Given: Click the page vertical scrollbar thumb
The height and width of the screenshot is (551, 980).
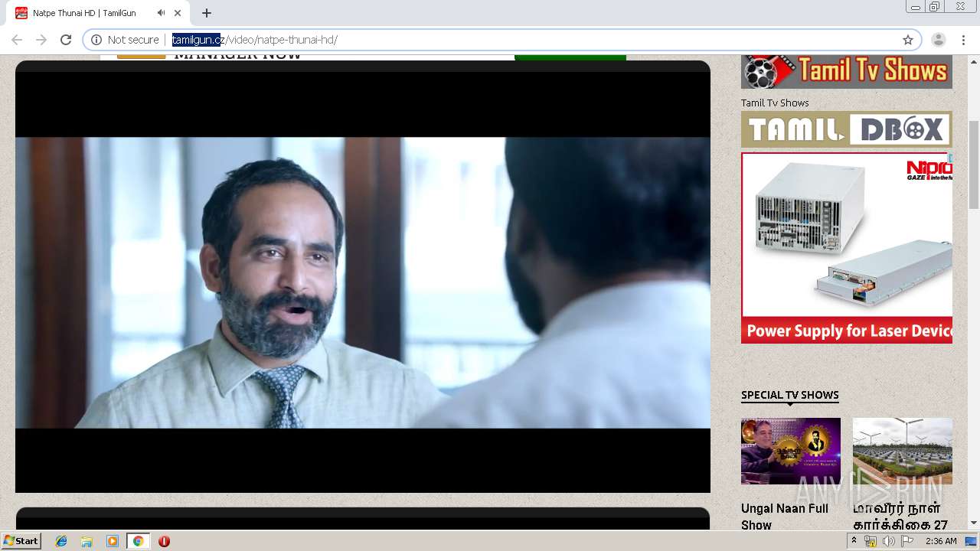Looking at the screenshot, I should tap(974, 165).
